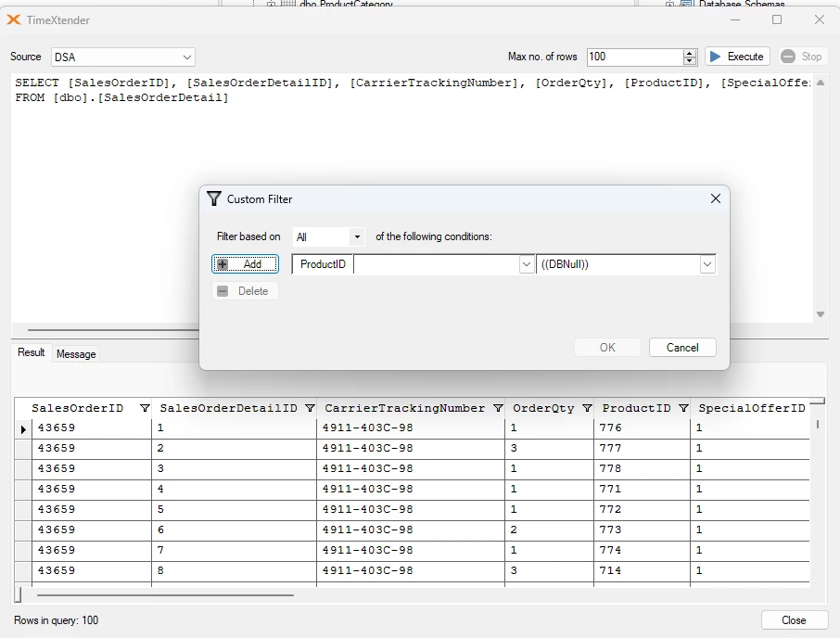Click the ProductID cell 774

click(x=642, y=550)
